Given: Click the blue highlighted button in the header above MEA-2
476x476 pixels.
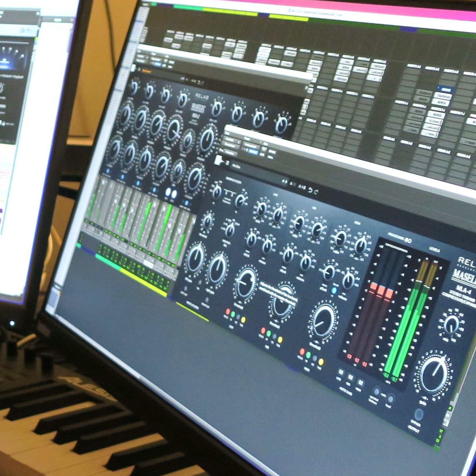Looking at the screenshot, I should tap(158, 64).
